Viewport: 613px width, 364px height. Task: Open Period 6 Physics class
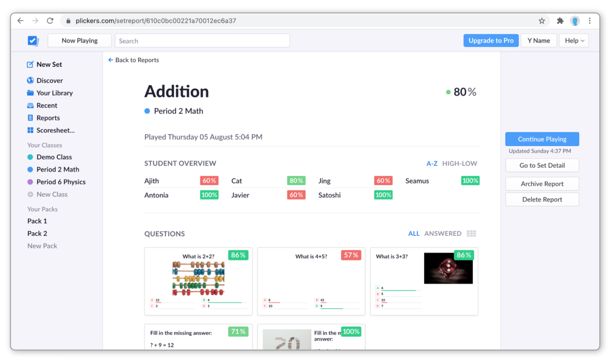click(x=61, y=182)
